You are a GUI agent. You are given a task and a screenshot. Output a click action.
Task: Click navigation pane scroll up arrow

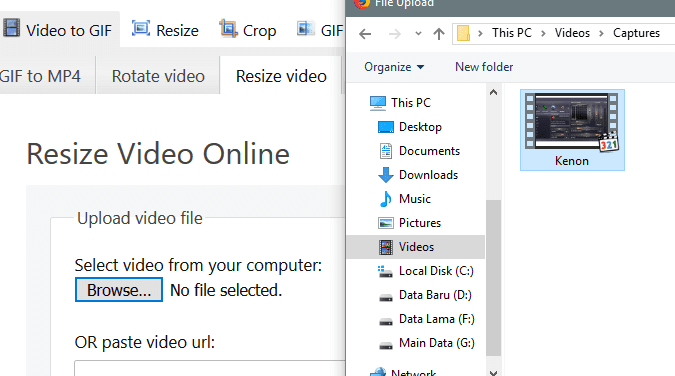click(493, 92)
